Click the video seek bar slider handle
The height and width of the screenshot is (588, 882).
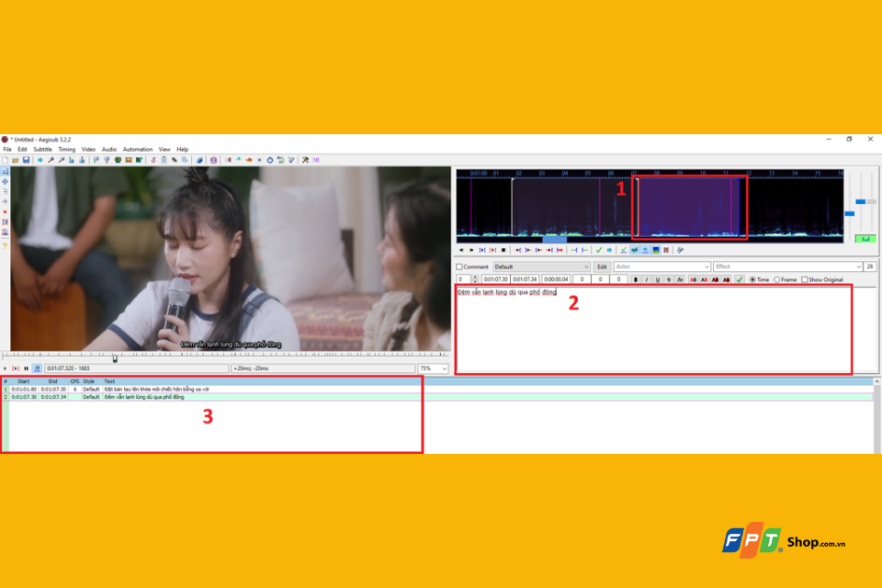(x=115, y=358)
